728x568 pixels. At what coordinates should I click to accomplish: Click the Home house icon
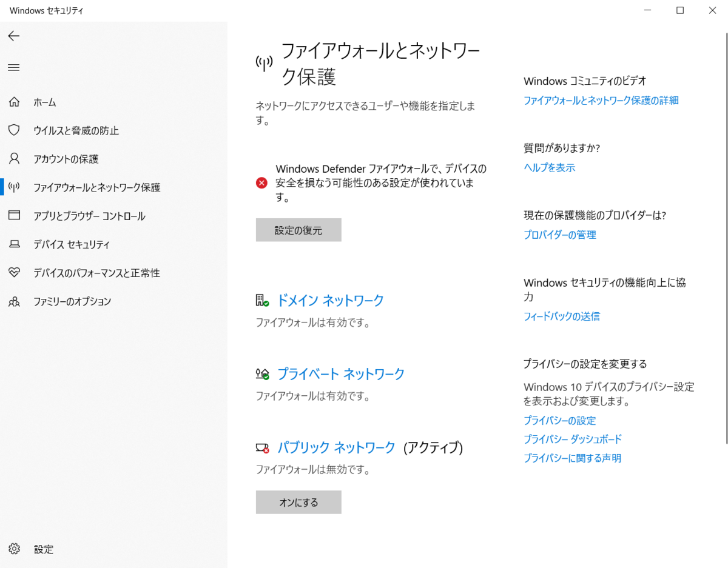(x=14, y=102)
